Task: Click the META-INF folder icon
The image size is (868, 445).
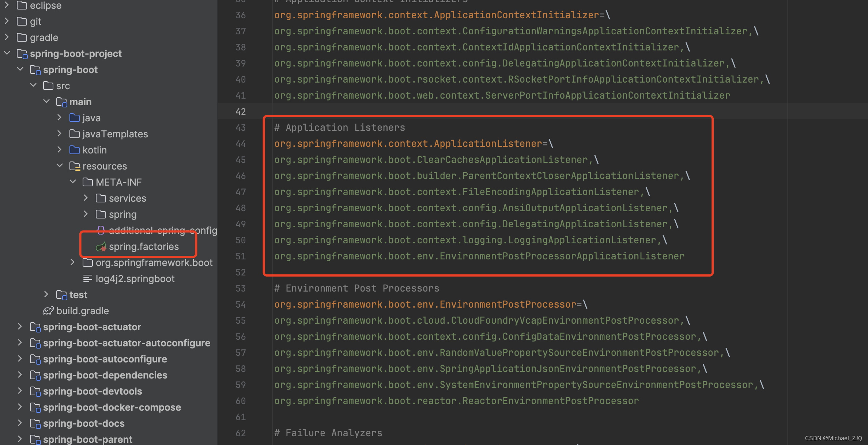Action: pyautogui.click(x=88, y=182)
